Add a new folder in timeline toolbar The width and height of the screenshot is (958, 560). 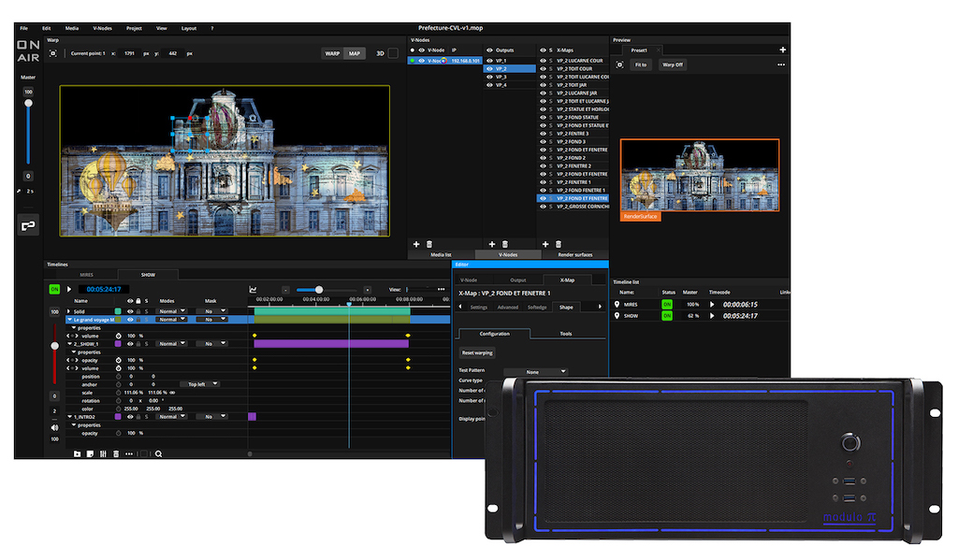coord(77,454)
